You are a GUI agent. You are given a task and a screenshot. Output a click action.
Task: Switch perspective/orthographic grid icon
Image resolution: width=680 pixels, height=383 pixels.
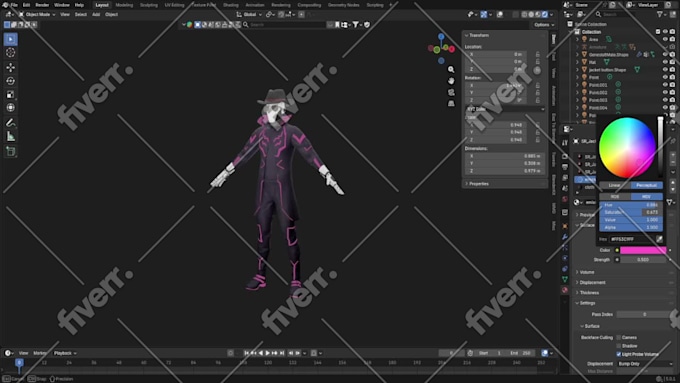coord(451,103)
